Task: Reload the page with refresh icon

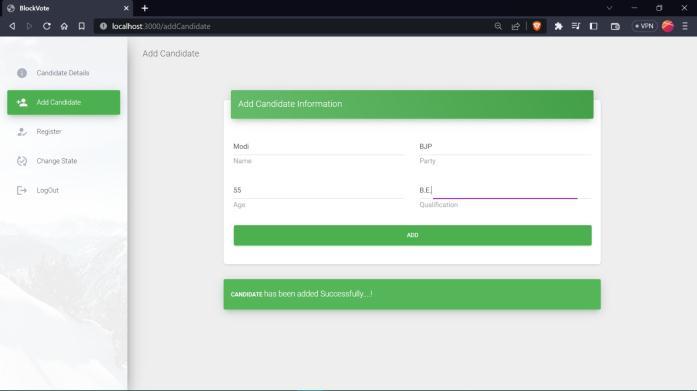Action: tap(47, 26)
